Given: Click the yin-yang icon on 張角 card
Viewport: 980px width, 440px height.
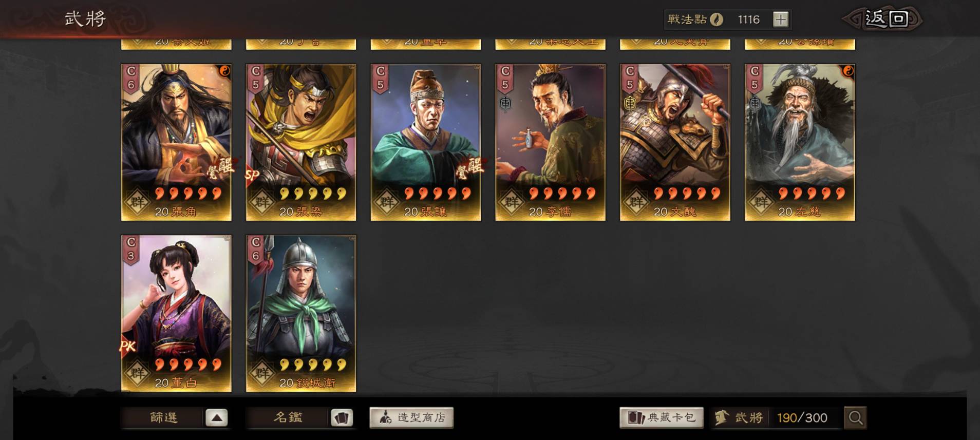Looking at the screenshot, I should point(224,71).
